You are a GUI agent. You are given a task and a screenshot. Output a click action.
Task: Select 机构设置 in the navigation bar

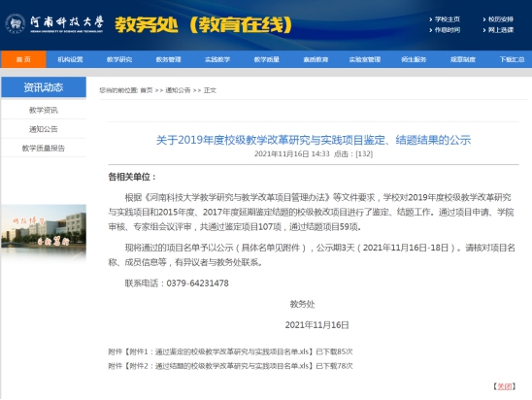(x=70, y=59)
